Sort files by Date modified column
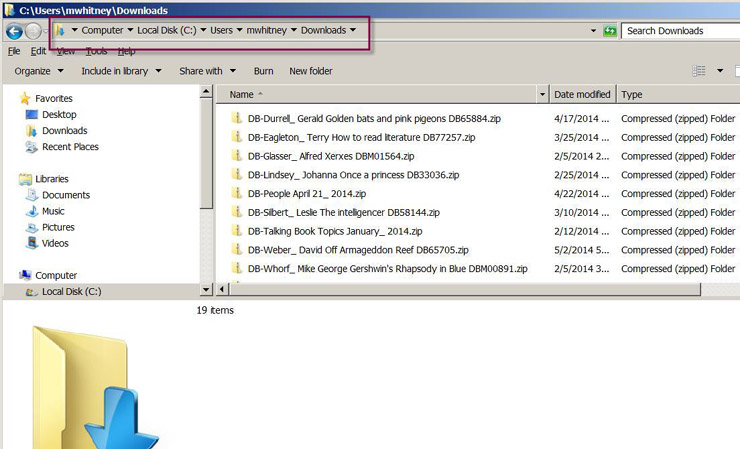The width and height of the screenshot is (740, 449). click(x=582, y=95)
